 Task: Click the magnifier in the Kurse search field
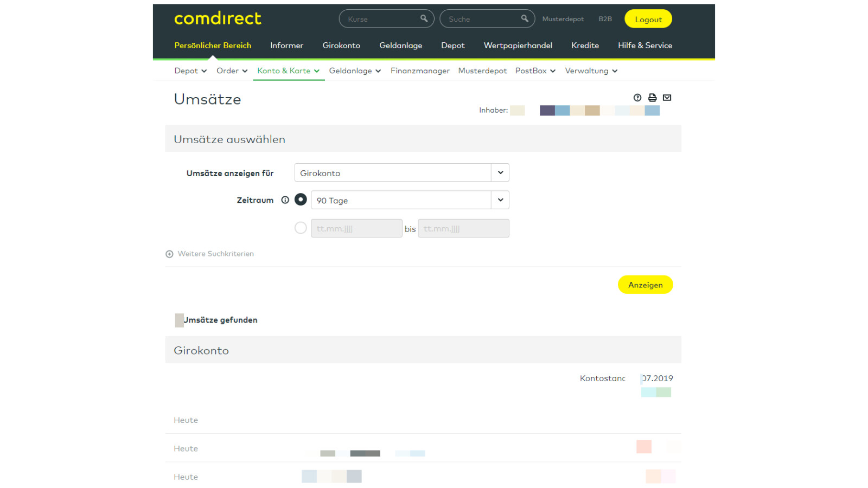tap(424, 18)
